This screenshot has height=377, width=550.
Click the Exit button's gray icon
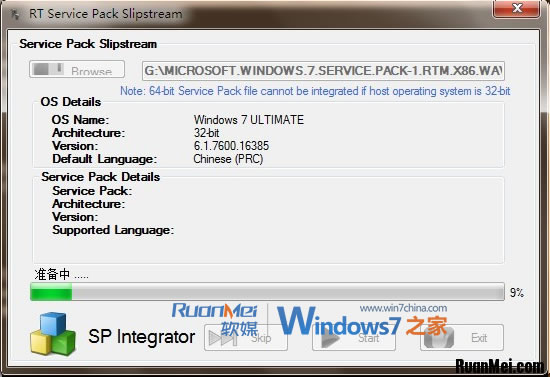pyautogui.click(x=439, y=337)
